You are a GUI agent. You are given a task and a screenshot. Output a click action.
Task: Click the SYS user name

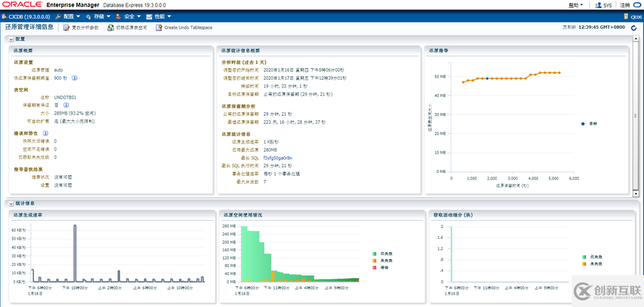point(608,5)
